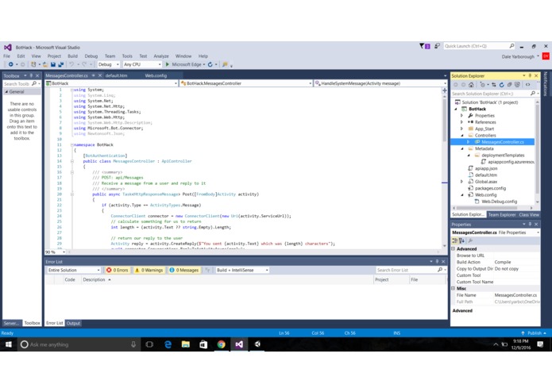
Task: Expand the References node
Action: click(x=461, y=122)
